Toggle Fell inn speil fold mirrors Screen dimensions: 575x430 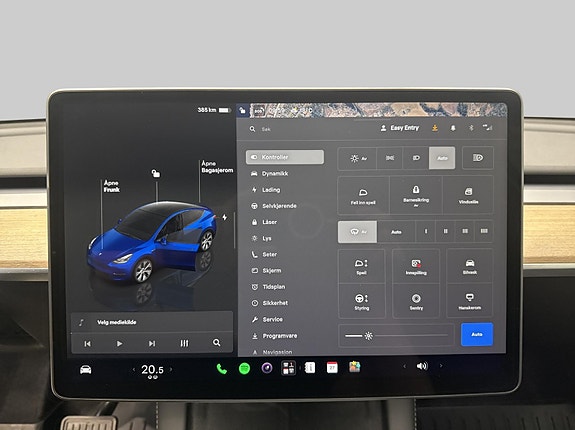(x=363, y=196)
